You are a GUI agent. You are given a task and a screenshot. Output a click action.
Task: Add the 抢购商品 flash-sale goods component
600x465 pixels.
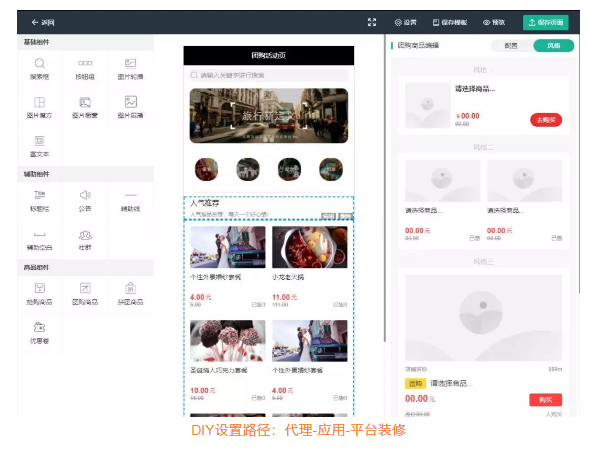[x=39, y=294]
